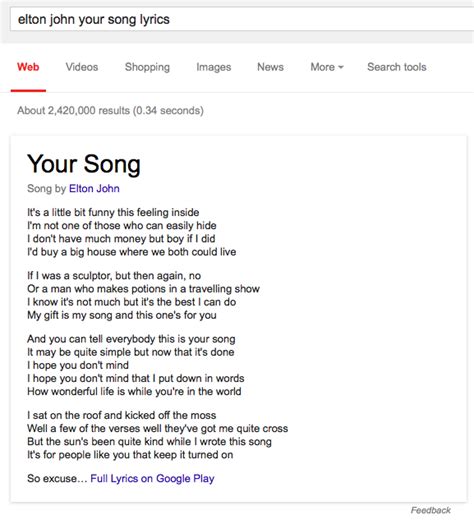Click the lyric 'I sat on the roof'
This screenshot has height=529, width=474.
click(x=121, y=415)
